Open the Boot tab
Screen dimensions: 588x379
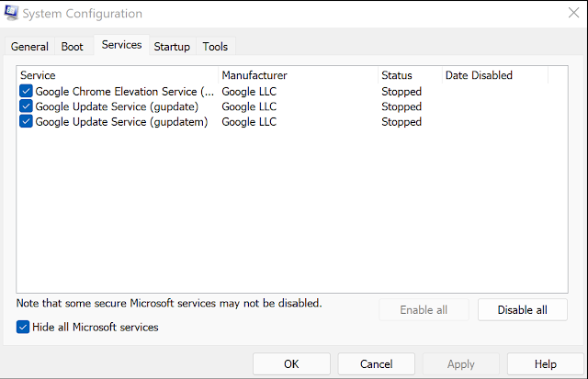(72, 47)
